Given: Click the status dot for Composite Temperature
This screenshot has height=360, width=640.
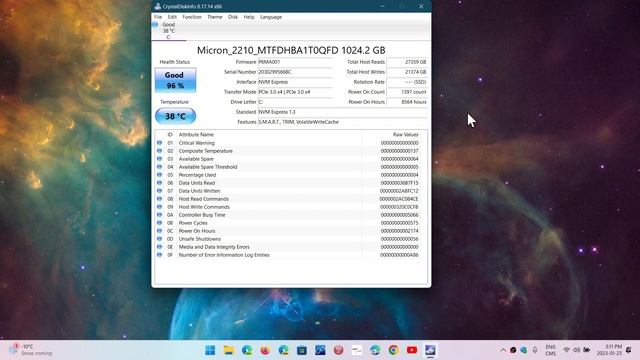Looking at the screenshot, I should click(160, 151).
